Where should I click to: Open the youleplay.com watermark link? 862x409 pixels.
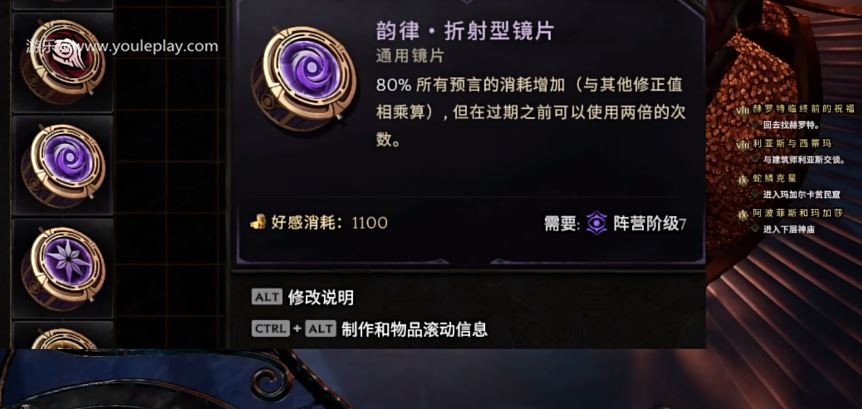122,47
